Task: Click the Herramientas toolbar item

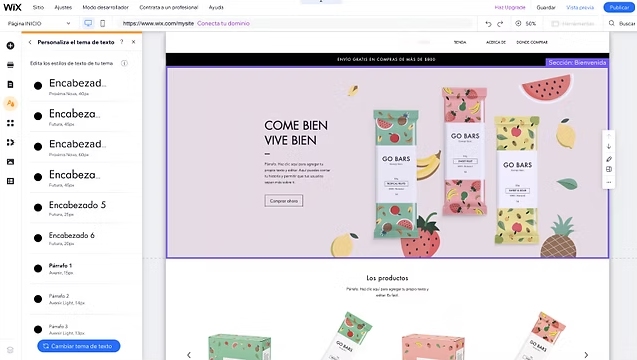Action: pos(573,24)
